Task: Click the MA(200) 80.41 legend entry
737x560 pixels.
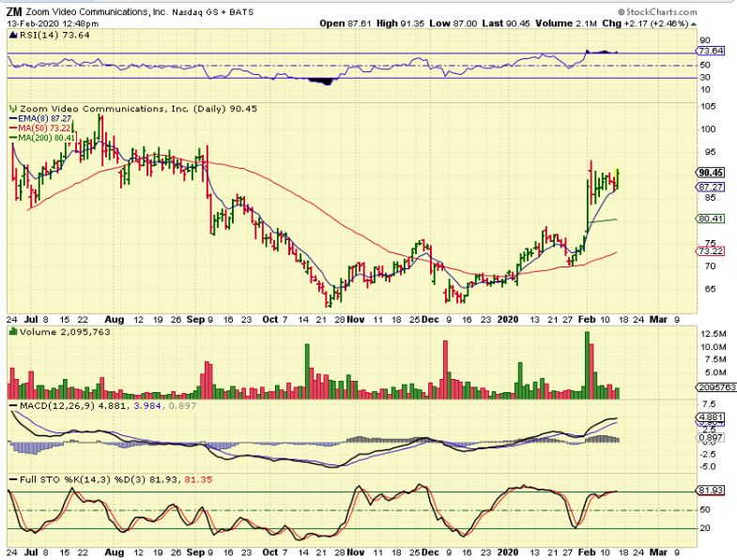Action: 42,138
